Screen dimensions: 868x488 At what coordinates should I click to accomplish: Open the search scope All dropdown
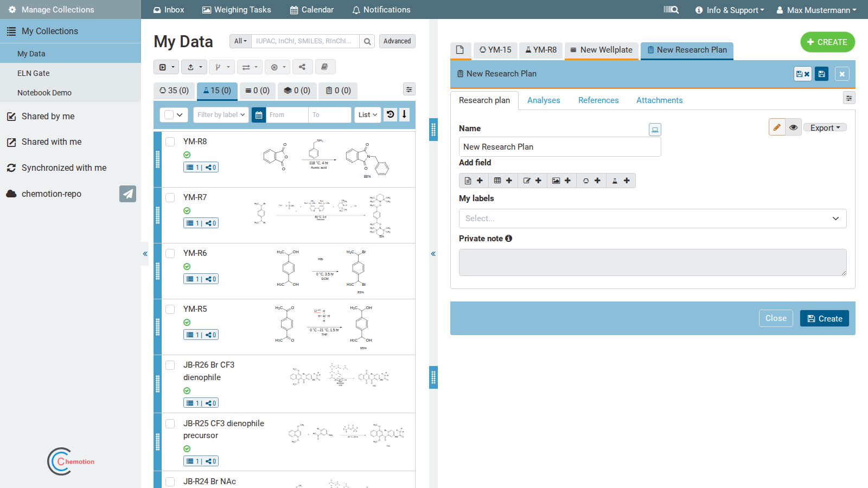240,41
